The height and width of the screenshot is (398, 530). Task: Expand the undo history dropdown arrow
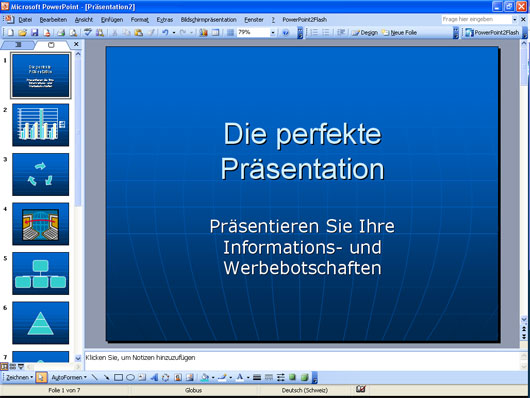tap(174, 33)
